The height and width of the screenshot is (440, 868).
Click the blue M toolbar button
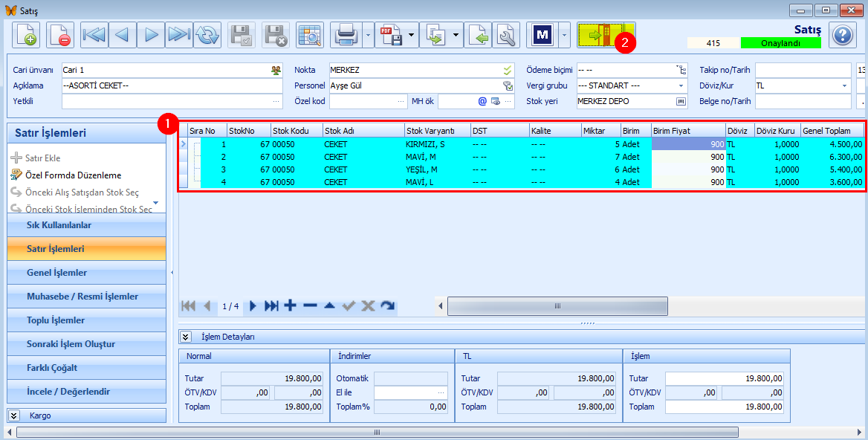point(542,36)
